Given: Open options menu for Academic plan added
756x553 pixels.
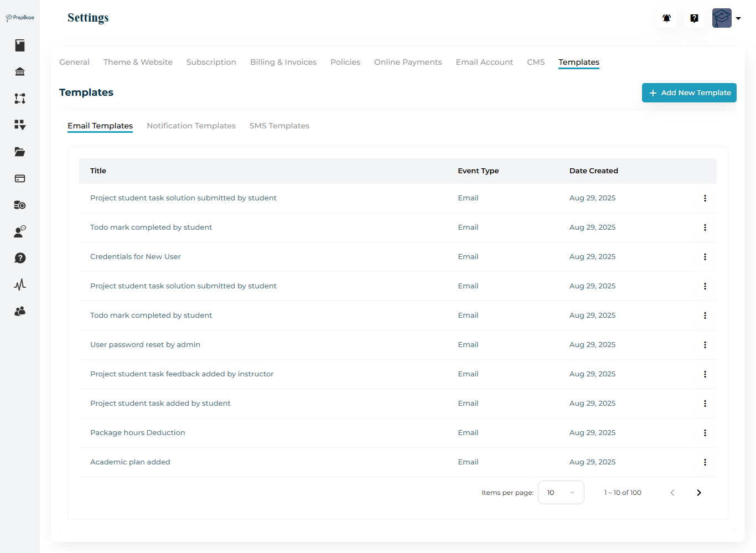Looking at the screenshot, I should pyautogui.click(x=705, y=462).
